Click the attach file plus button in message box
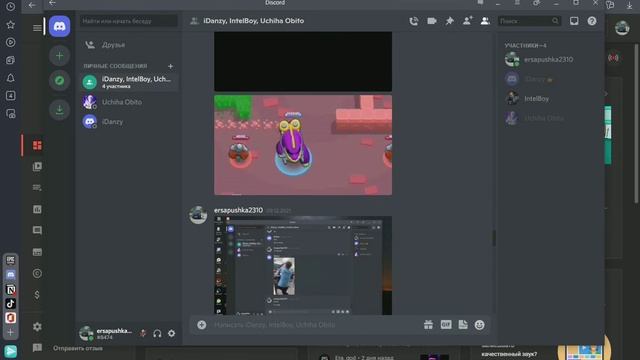This screenshot has width=640, height=360. [202, 325]
